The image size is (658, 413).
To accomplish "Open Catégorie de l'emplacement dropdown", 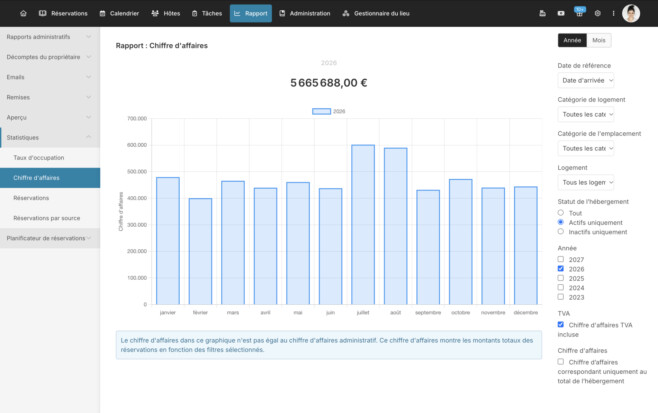I will (586, 148).
